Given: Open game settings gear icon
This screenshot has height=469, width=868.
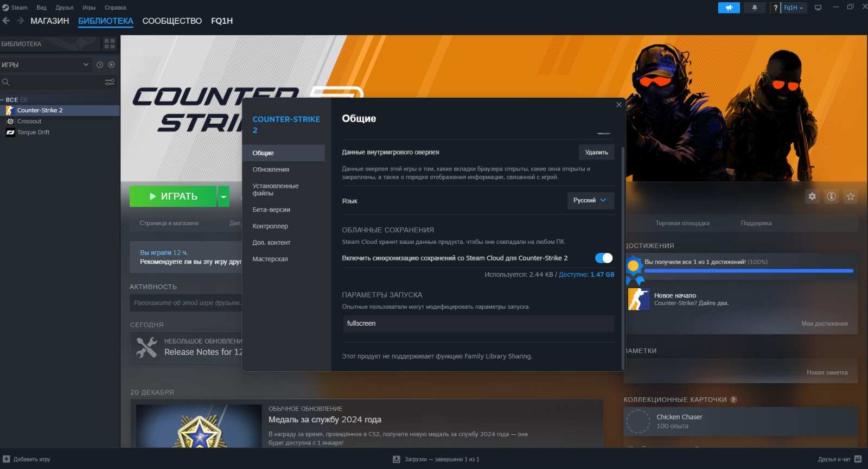Looking at the screenshot, I should point(812,197).
